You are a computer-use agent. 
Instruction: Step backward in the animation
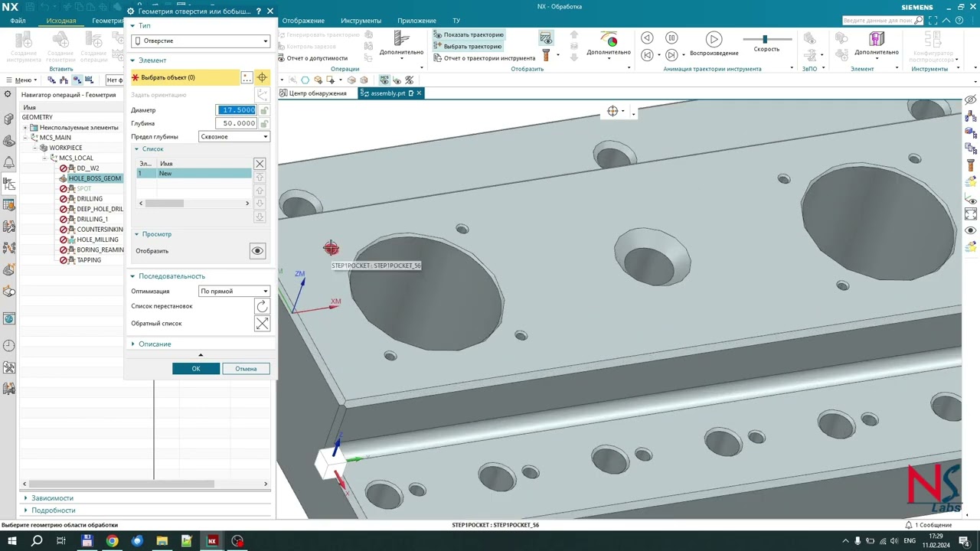(x=647, y=38)
